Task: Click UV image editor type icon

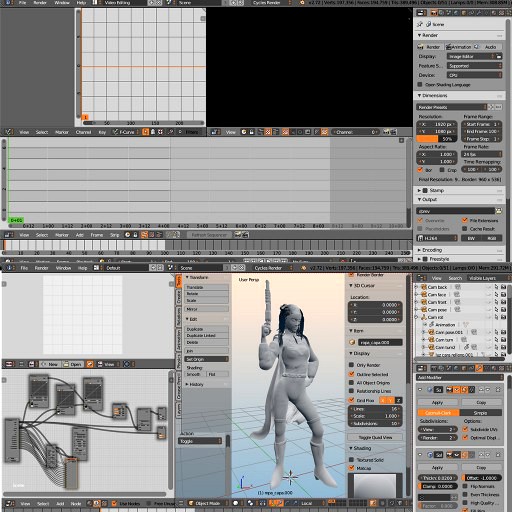Action: click(x=9, y=364)
